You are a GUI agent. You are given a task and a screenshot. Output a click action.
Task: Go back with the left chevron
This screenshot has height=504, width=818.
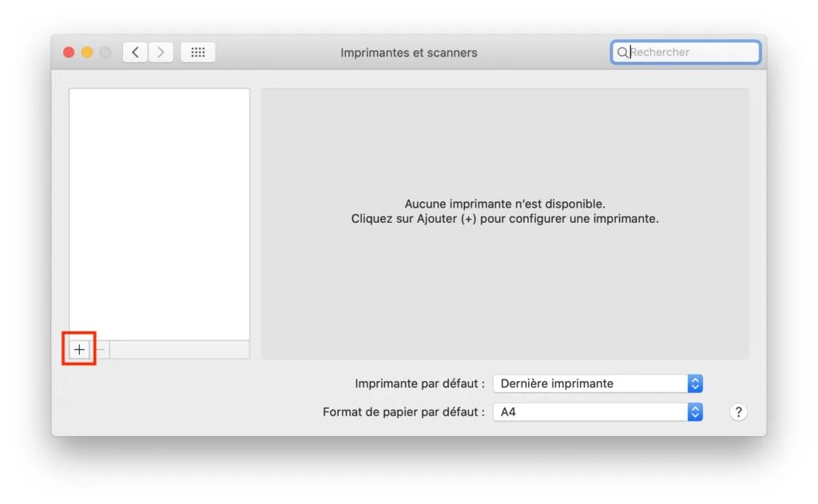pyautogui.click(x=135, y=52)
